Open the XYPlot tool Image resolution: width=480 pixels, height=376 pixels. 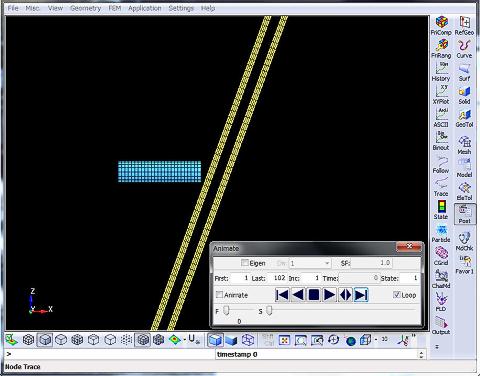pyautogui.click(x=441, y=95)
